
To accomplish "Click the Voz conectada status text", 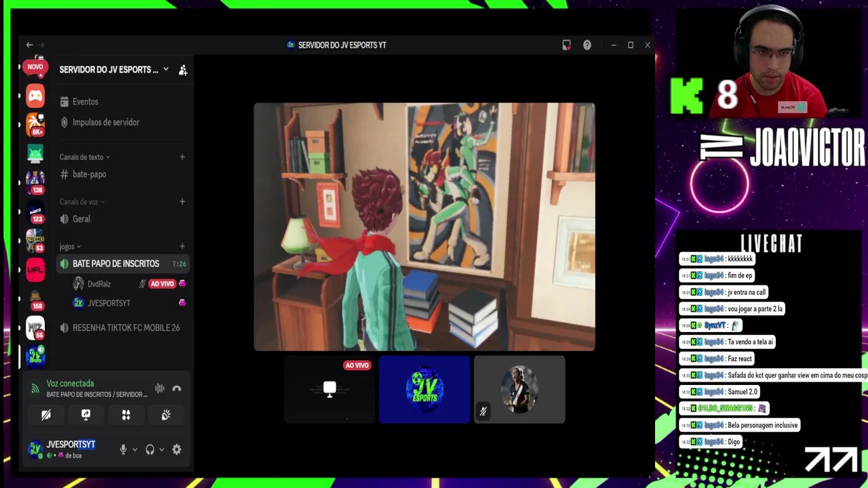I will point(70,384).
